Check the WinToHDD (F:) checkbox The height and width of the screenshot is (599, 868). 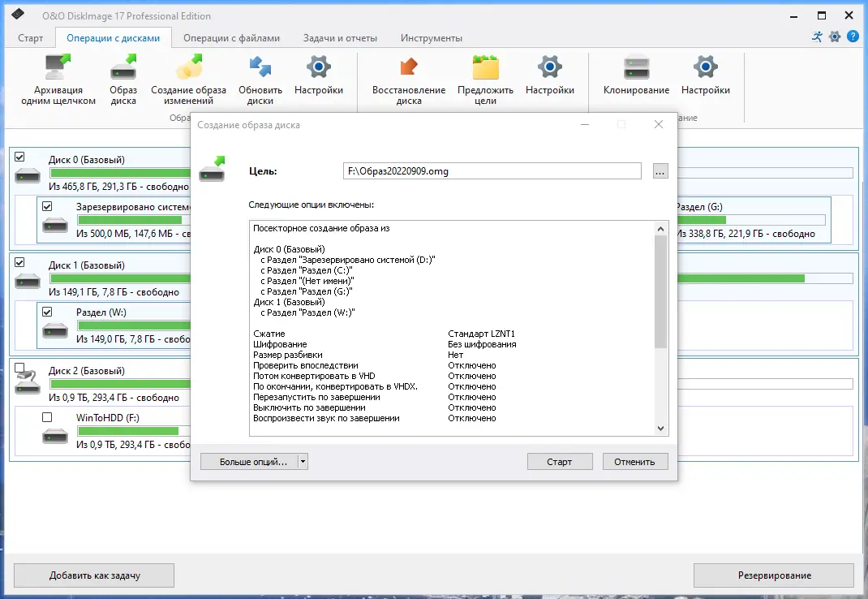[47, 416]
